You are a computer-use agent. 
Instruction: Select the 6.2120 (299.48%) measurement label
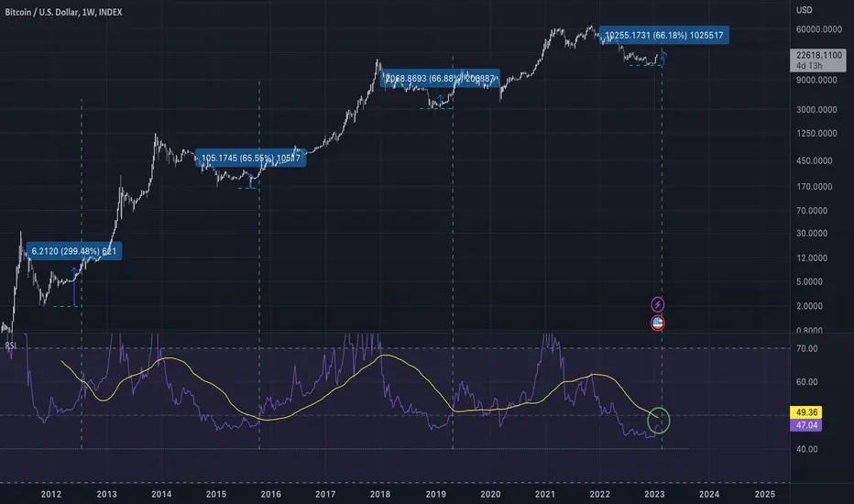[x=73, y=251]
